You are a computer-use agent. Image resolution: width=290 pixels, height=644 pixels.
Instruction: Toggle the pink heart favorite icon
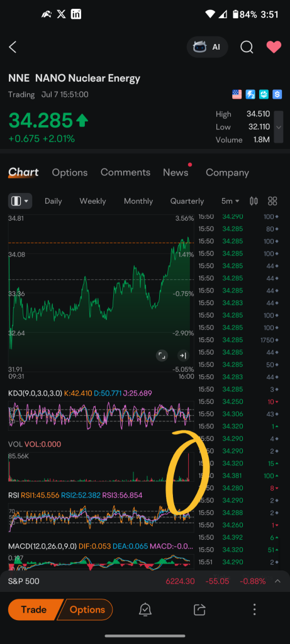274,47
